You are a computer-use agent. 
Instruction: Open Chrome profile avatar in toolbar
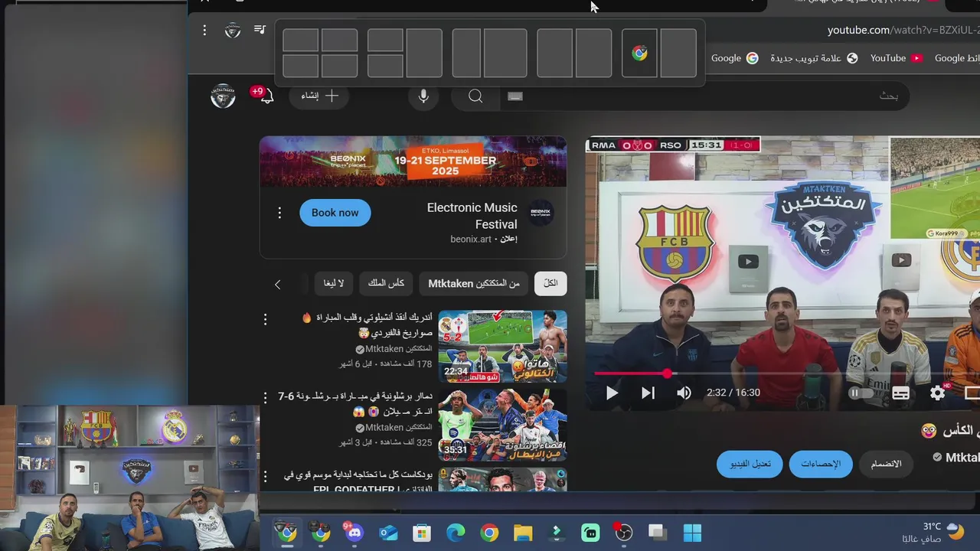click(x=233, y=30)
